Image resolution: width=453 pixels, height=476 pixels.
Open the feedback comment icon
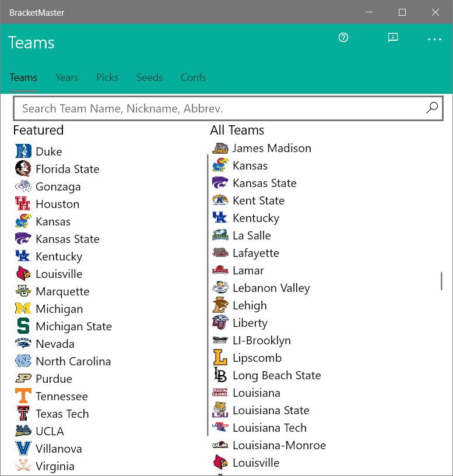point(393,37)
